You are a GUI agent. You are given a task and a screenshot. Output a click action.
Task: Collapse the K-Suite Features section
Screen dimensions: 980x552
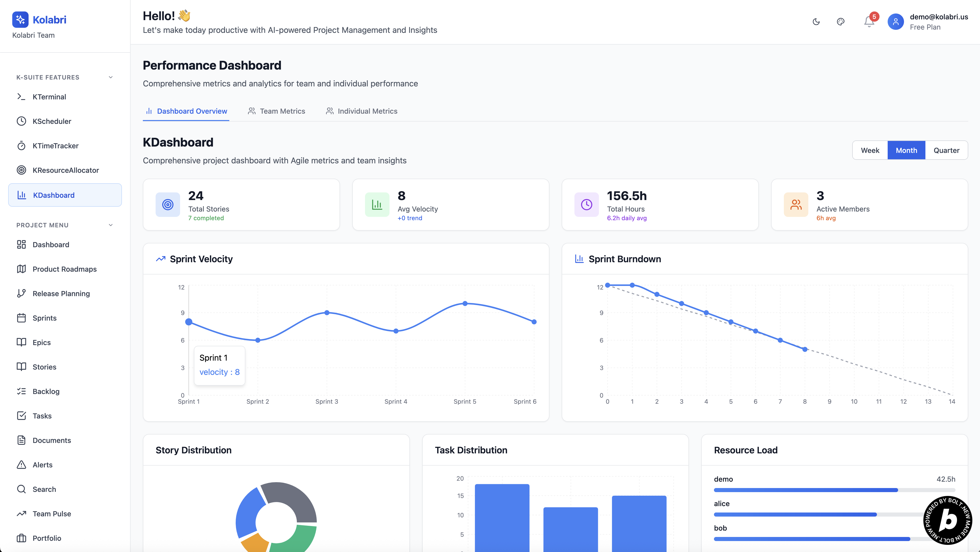pos(111,77)
